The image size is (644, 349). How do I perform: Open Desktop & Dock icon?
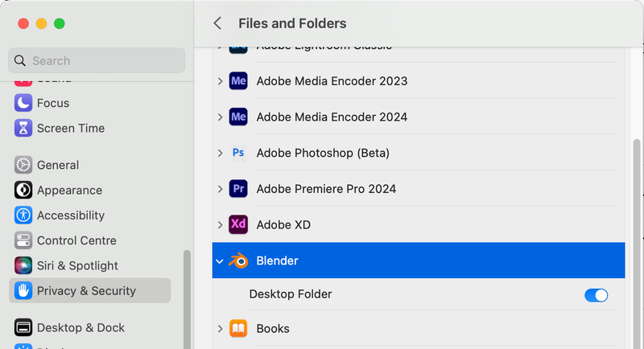pos(23,327)
